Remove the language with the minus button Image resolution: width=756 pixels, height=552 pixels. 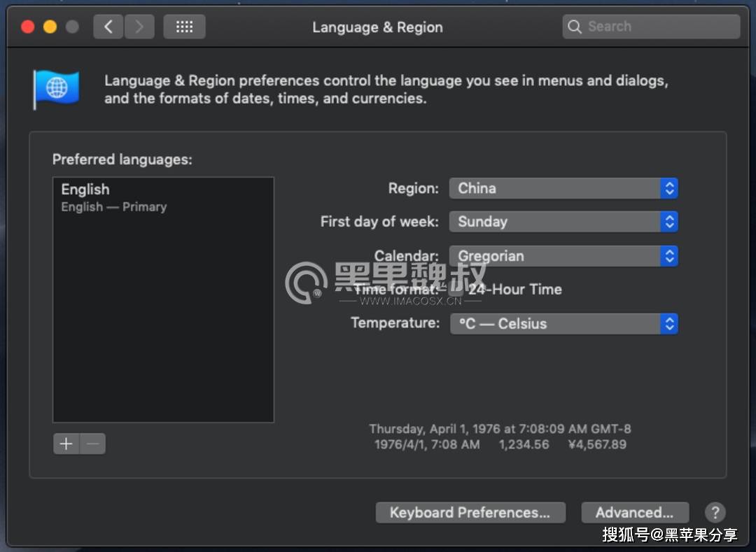93,444
